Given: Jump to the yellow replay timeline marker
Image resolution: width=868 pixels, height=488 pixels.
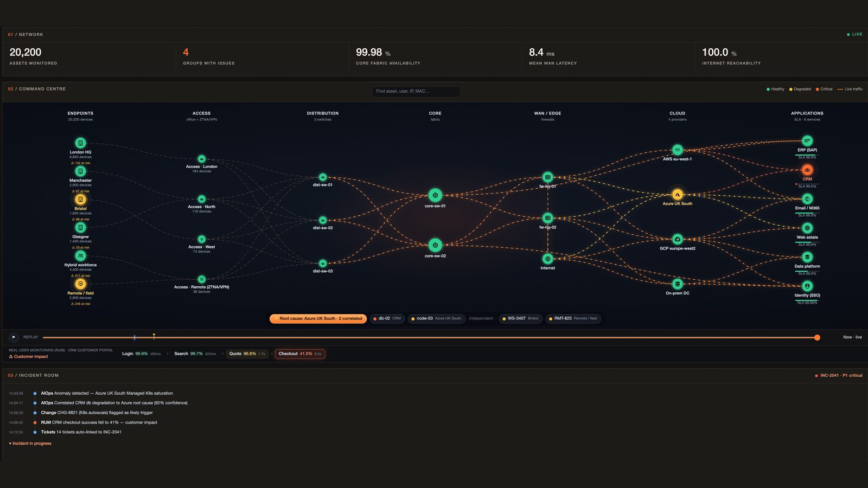Looking at the screenshot, I should (x=154, y=337).
